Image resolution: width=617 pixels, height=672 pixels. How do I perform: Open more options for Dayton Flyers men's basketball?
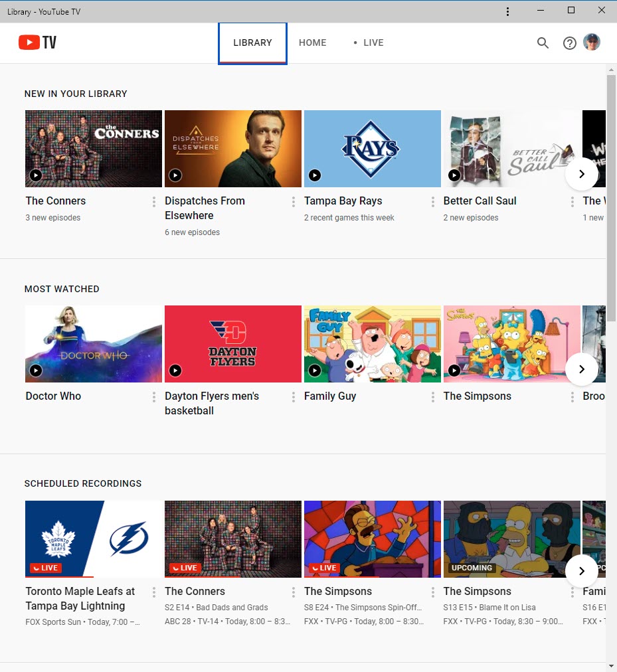pos(294,397)
